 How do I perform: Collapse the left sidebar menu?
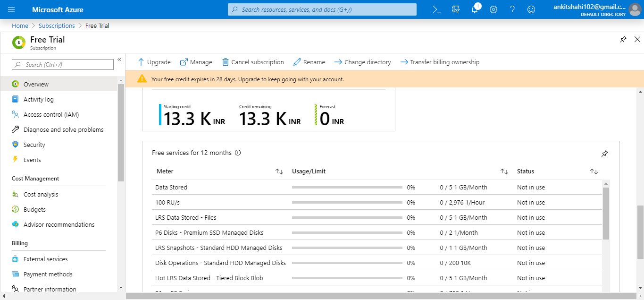point(119,60)
